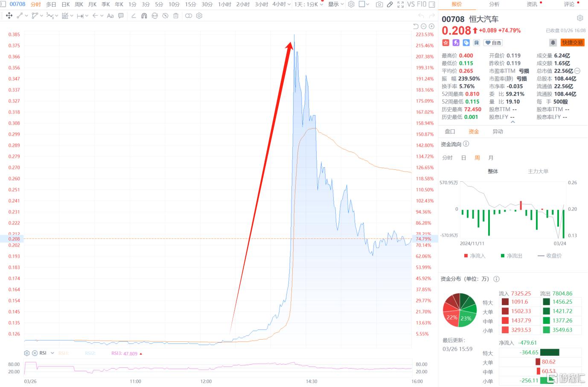Viewport: 588px width, 387px height.
Task: Open the quote panel settings gear
Action: (580, 18)
